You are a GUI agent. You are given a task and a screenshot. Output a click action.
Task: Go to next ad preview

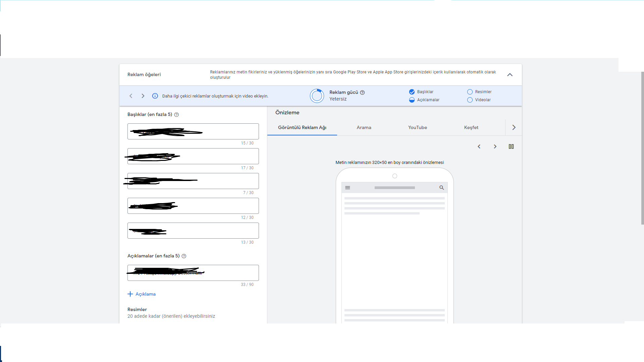(x=495, y=146)
